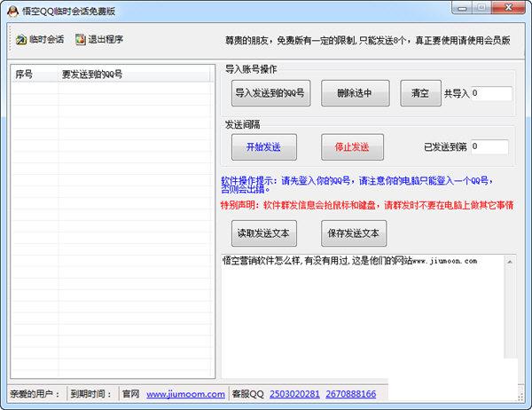Screen dimensions: 532x410
Task: Stop sending with the 停止发送 button
Action: pos(352,147)
